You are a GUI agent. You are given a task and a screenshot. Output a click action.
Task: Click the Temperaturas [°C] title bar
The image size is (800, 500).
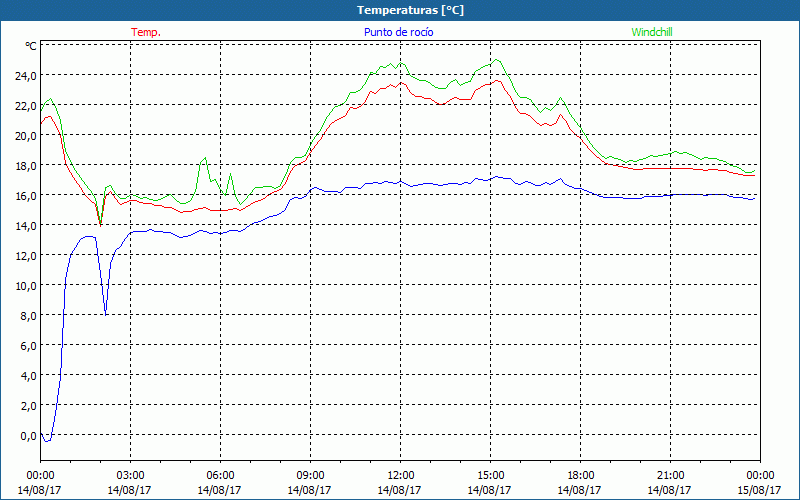point(400,10)
